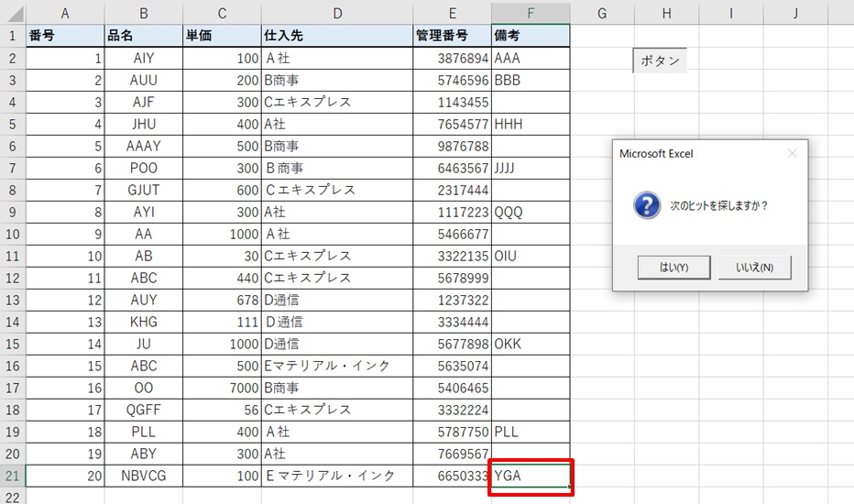This screenshot has width=854, height=504.
Task: Select cell containing GJUT
Action: pyautogui.click(x=143, y=191)
